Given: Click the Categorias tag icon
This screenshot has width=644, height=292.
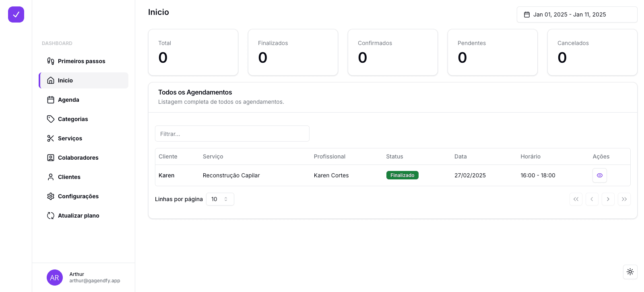Looking at the screenshot, I should pyautogui.click(x=51, y=119).
